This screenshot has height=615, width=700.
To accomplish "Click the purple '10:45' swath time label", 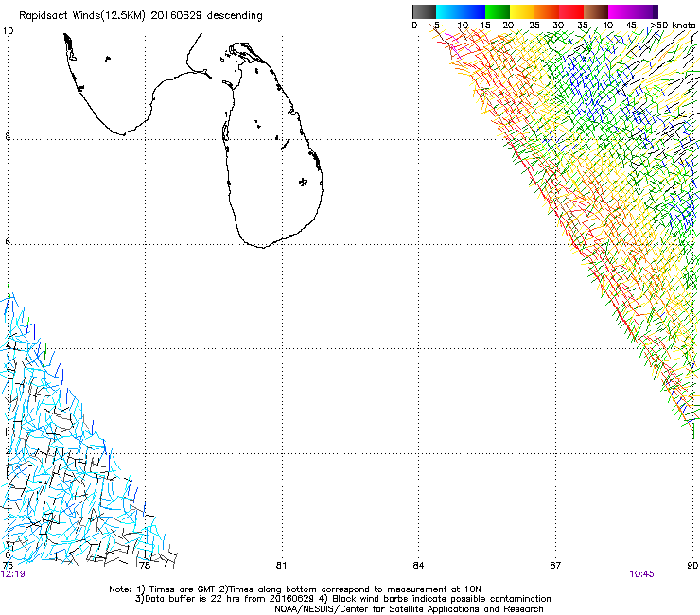I will pyautogui.click(x=641, y=574).
